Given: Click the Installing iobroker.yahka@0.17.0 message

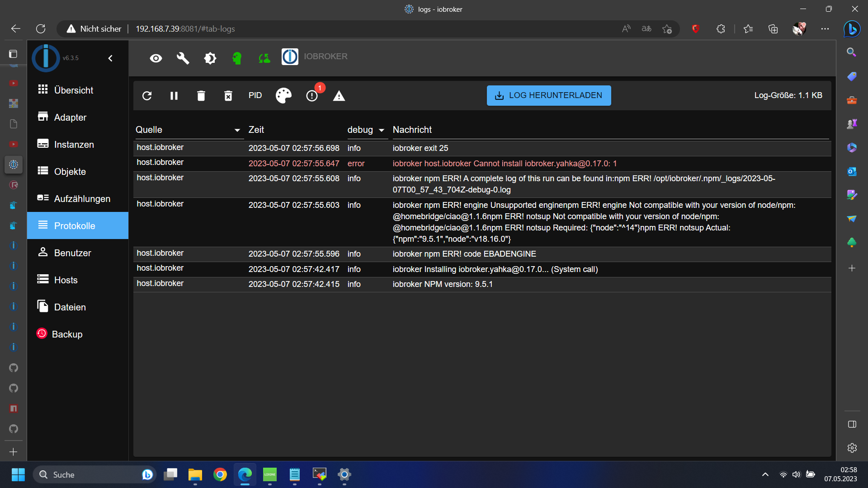Looking at the screenshot, I should 495,269.
